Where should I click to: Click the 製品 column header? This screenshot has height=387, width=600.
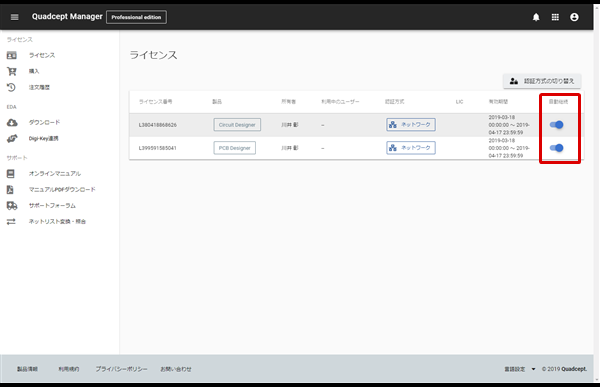click(x=217, y=102)
